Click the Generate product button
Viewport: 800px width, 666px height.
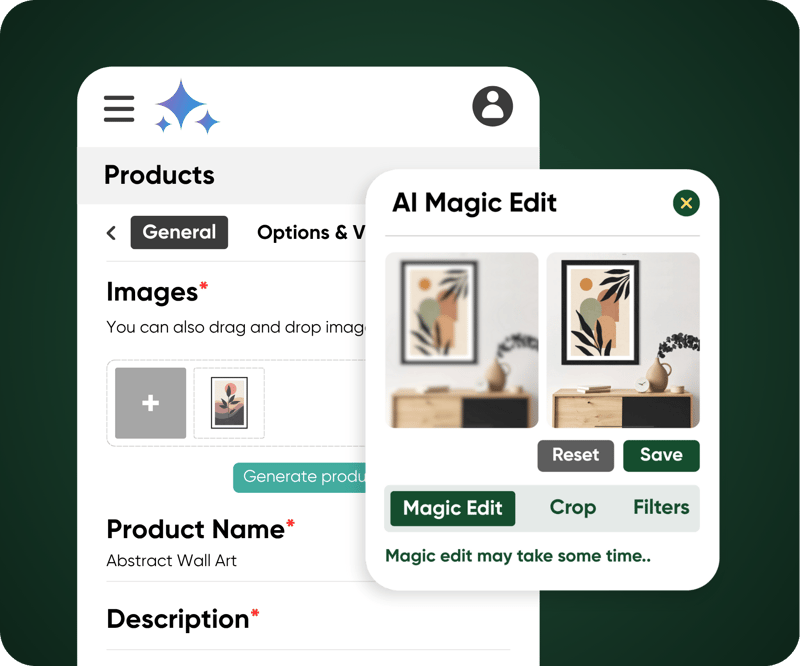click(x=299, y=478)
